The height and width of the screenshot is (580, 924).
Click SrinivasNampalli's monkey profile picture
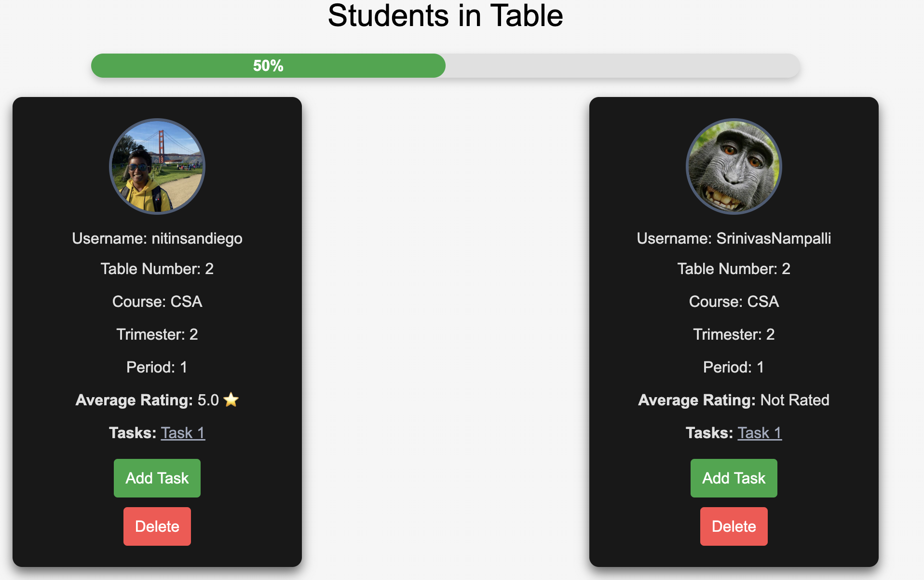click(734, 166)
